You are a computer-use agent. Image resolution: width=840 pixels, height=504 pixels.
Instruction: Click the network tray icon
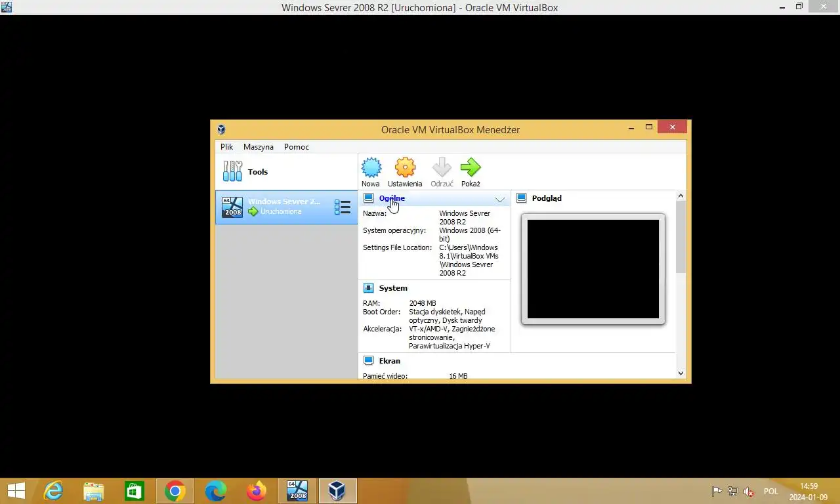point(732,492)
